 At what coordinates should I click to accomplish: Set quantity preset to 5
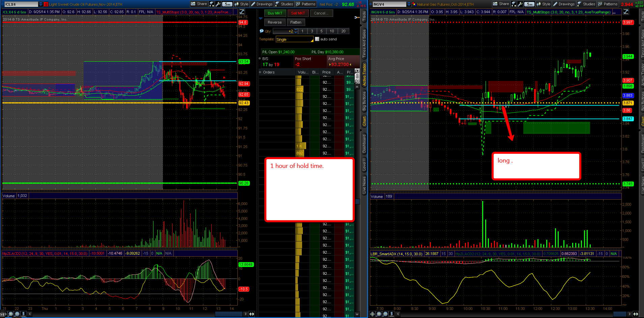[x=321, y=31]
